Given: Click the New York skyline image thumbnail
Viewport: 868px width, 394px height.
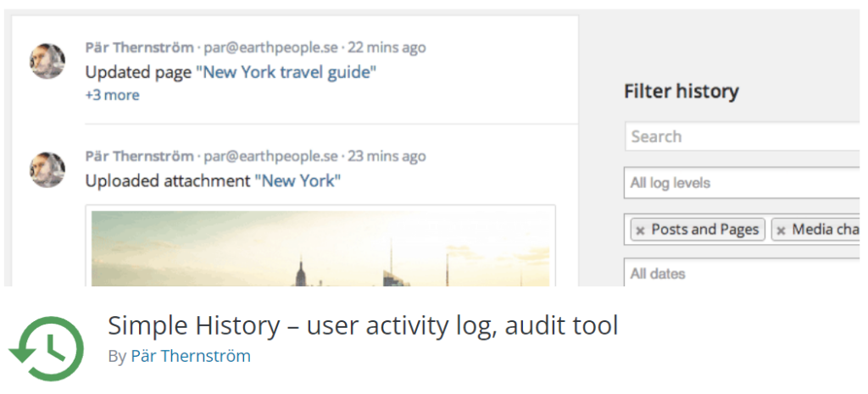Looking at the screenshot, I should click(320, 247).
